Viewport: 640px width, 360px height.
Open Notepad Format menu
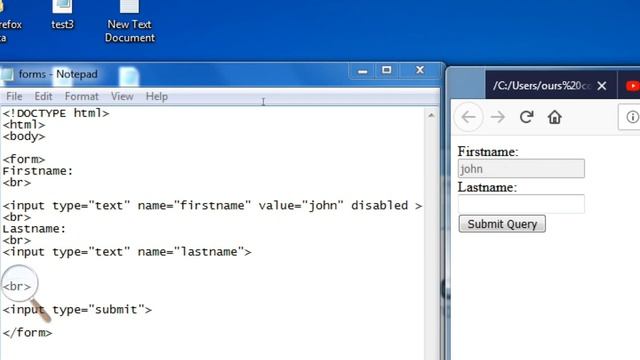coord(82,96)
